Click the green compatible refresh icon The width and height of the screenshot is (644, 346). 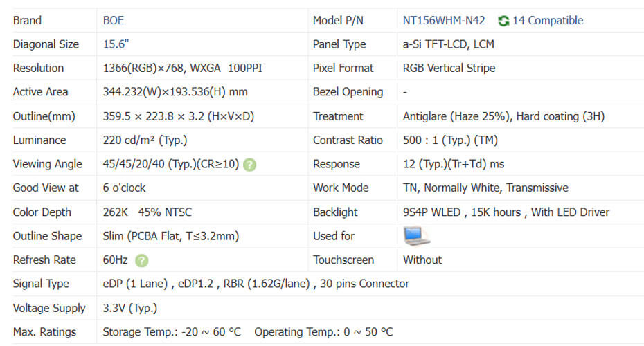coord(503,21)
